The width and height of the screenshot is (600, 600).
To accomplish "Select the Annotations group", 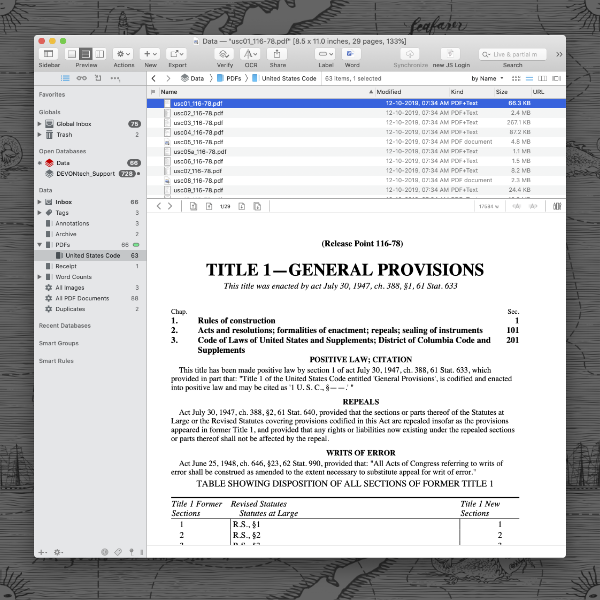I will 90,223.
